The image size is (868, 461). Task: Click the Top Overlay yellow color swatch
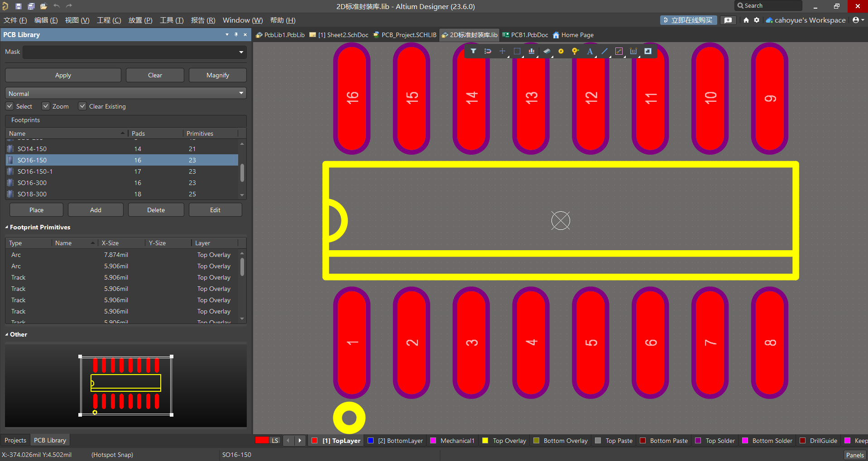click(485, 441)
